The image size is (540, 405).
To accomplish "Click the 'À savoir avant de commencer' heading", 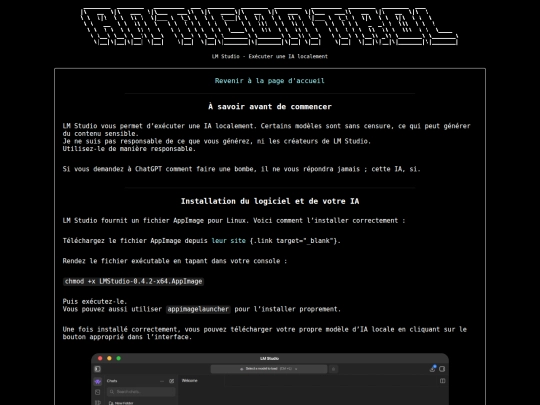I will [x=270, y=107].
